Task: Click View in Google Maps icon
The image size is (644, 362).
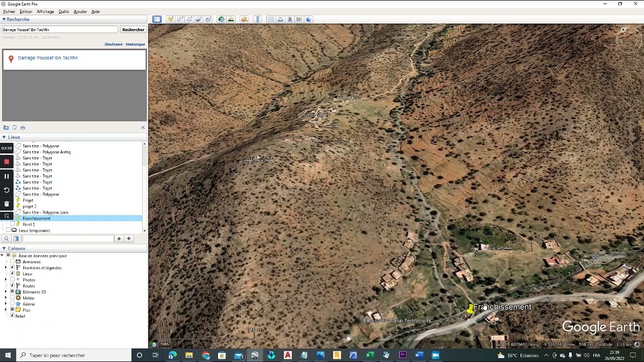Action: click(x=299, y=19)
